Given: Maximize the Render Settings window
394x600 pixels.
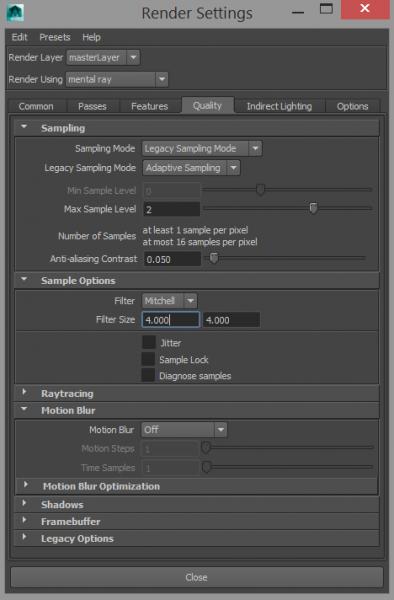Looking at the screenshot, I should point(326,9).
